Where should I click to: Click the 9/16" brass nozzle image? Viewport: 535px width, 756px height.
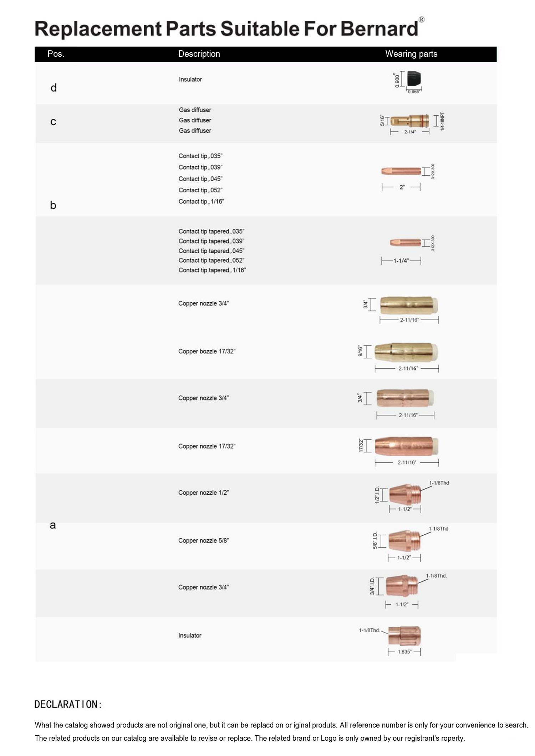pyautogui.click(x=406, y=352)
